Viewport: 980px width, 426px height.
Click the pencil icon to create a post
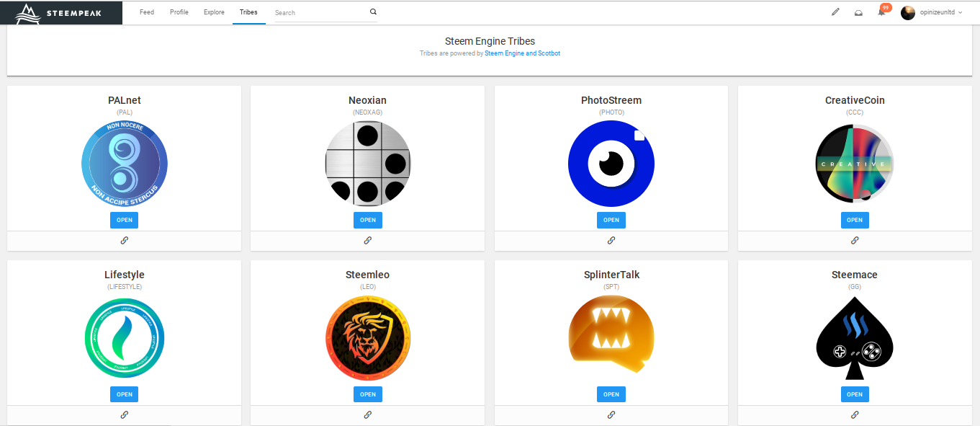(835, 12)
